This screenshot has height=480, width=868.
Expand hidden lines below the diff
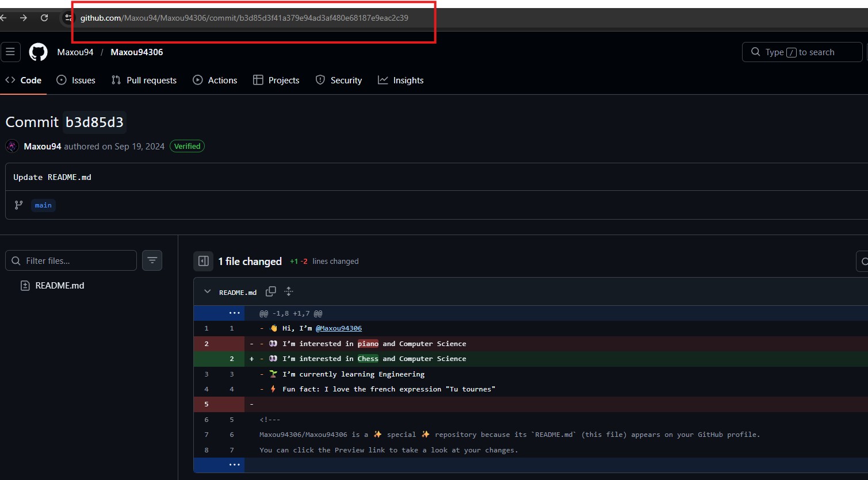234,464
